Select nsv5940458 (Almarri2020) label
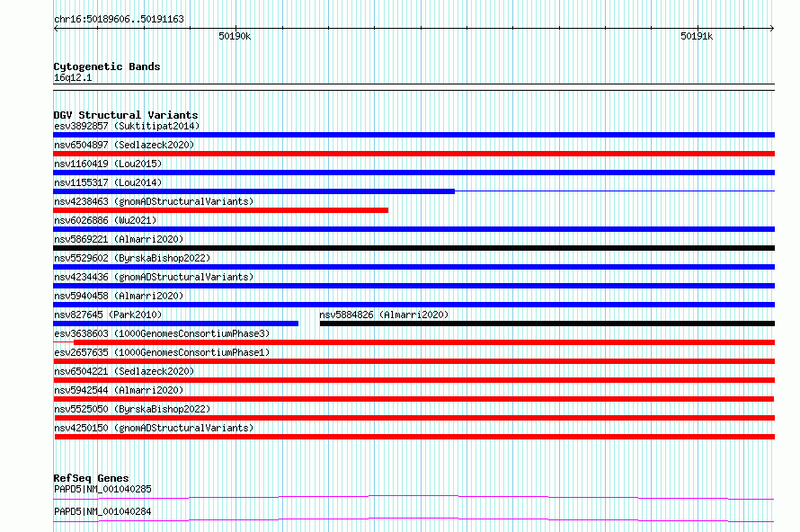 (119, 296)
